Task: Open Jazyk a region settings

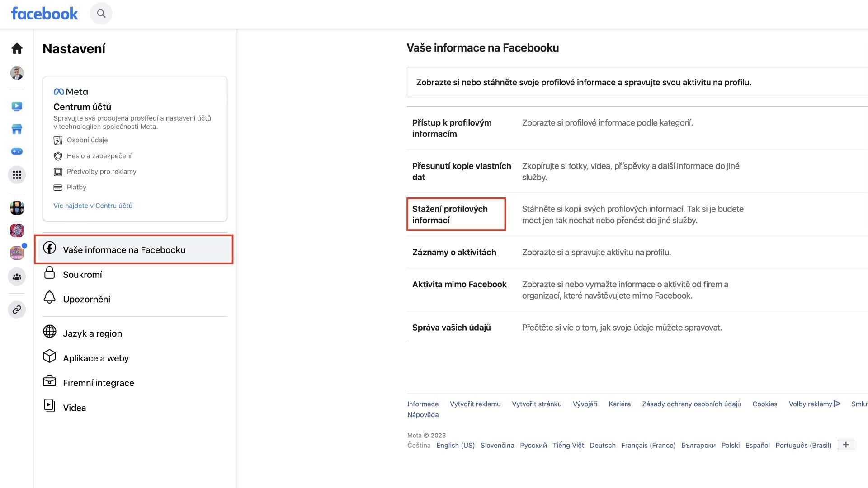Action: (134, 333)
